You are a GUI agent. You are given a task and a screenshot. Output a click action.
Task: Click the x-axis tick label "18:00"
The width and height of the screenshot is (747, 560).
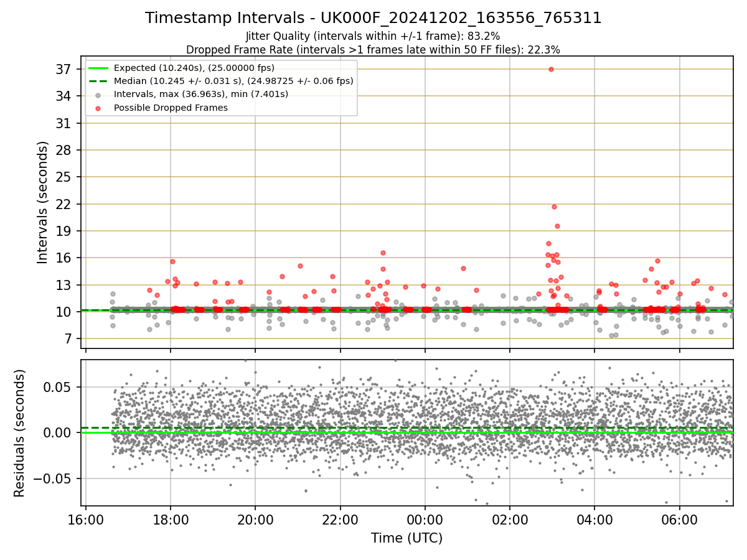pyautogui.click(x=171, y=519)
